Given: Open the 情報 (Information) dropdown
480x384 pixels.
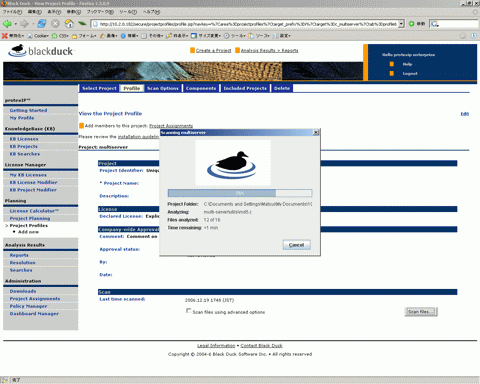Looking at the screenshot, I should (x=130, y=36).
